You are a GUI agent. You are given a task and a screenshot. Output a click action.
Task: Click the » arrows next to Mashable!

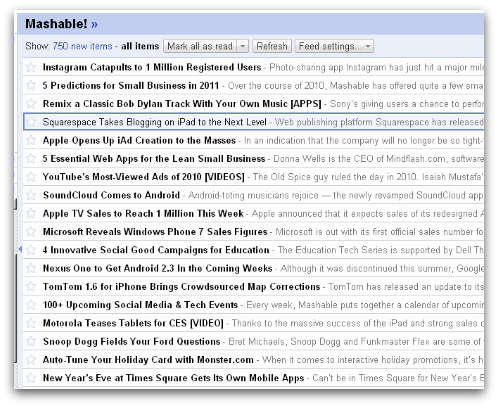94,25
